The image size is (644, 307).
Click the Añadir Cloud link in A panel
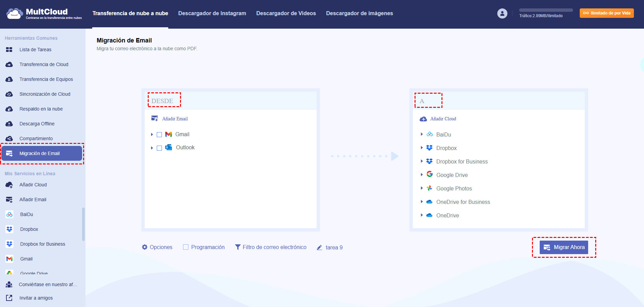coord(443,119)
